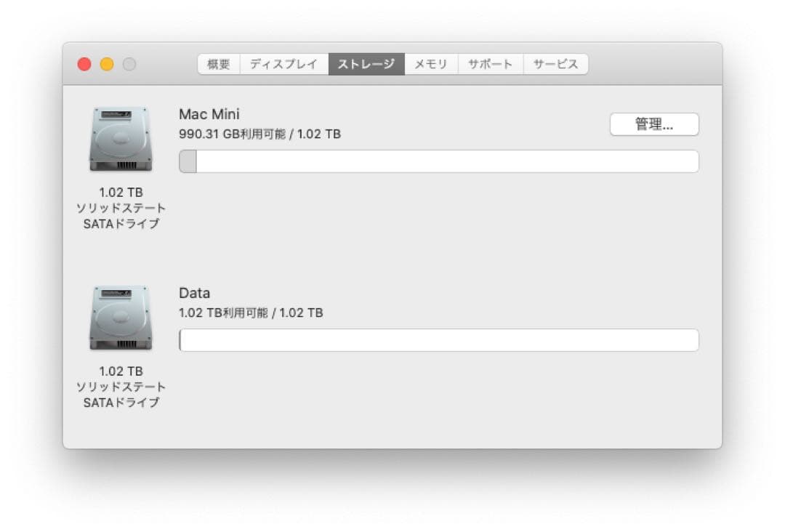This screenshot has height=532, width=785.
Task: Click the Mac Mini 1.02 TB SATA drive thumbnail
Action: (x=120, y=138)
